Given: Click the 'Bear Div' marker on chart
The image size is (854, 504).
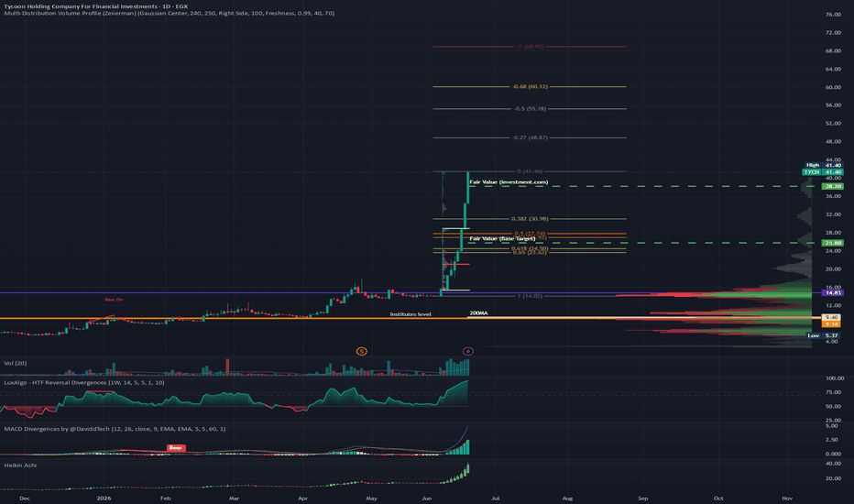Looking at the screenshot, I should pos(114,300).
